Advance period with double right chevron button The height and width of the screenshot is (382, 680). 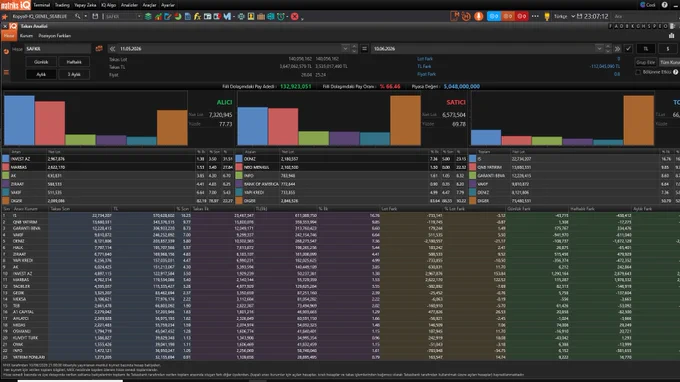pos(617,49)
